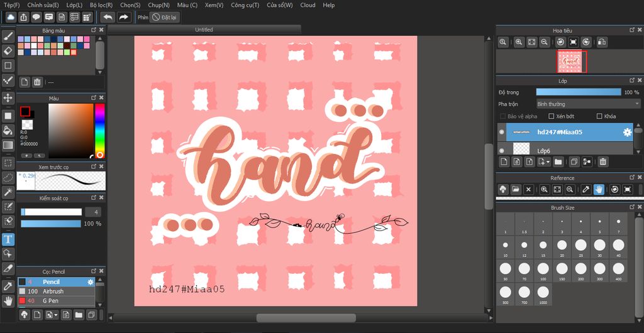Select the Lasso tool

click(8, 177)
